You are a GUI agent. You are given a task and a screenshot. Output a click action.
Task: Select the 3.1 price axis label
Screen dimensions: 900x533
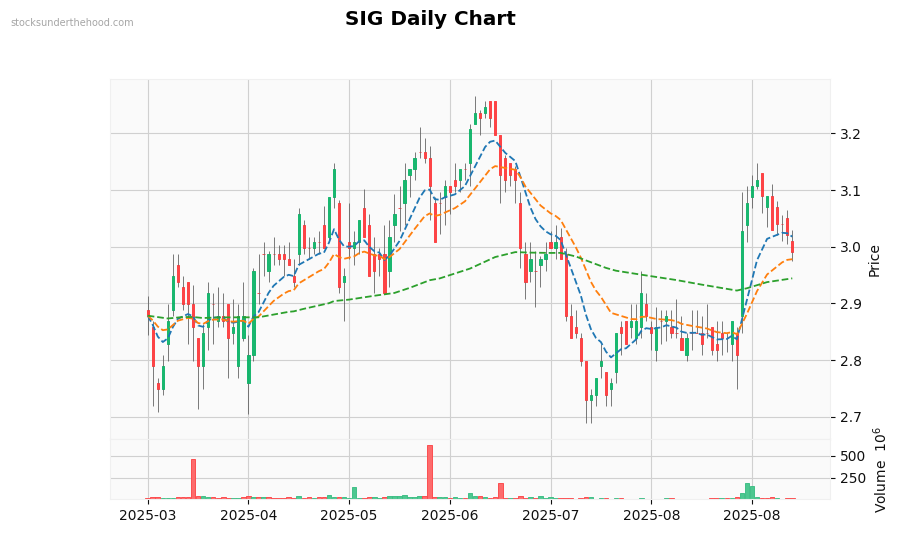click(x=850, y=191)
